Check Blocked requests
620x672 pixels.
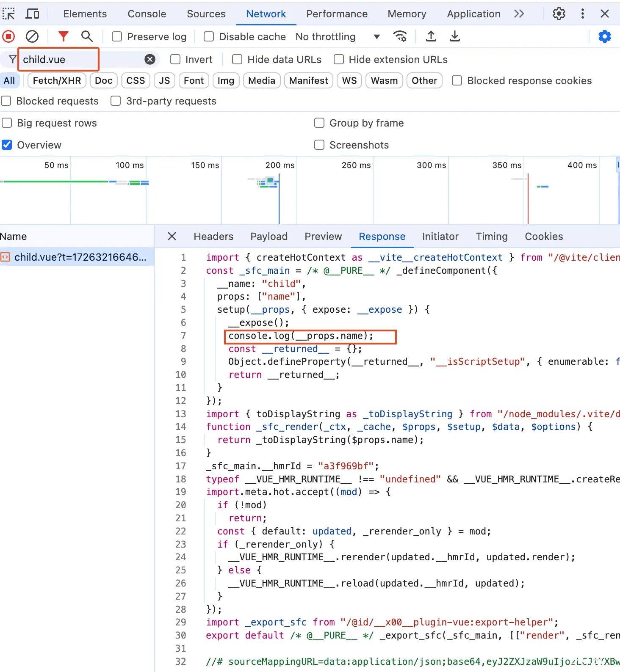(6, 101)
